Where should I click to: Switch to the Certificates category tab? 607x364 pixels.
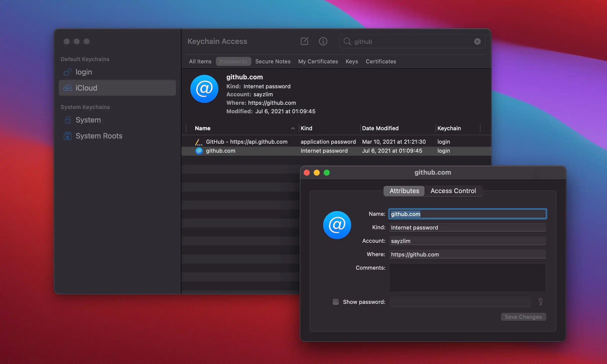tap(381, 61)
